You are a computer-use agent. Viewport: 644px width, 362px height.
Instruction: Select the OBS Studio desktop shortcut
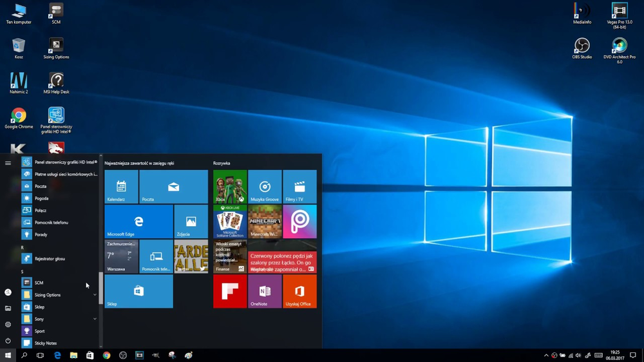[582, 48]
